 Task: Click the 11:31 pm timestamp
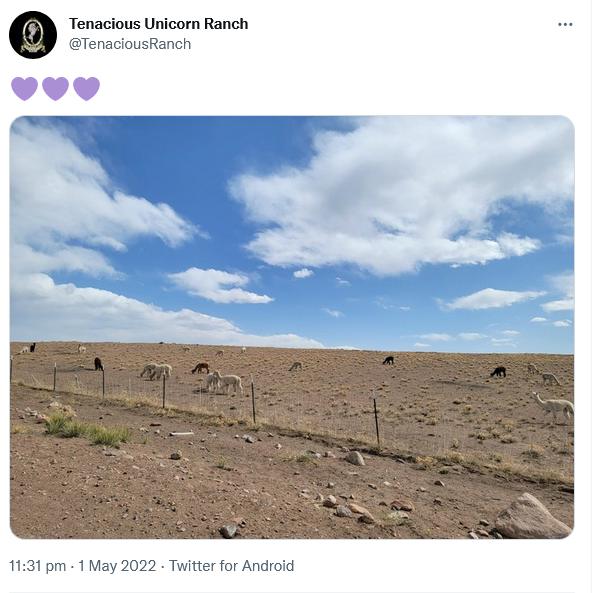pyautogui.click(x=37, y=566)
